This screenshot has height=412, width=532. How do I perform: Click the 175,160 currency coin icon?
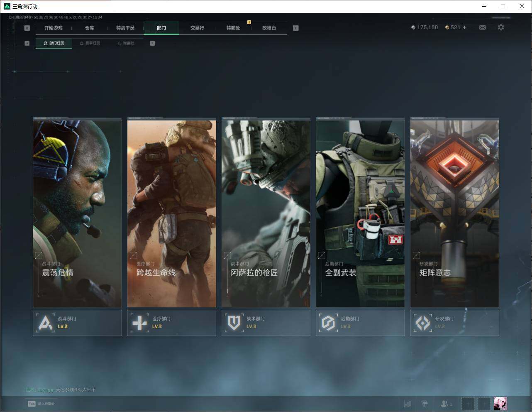[x=413, y=27]
